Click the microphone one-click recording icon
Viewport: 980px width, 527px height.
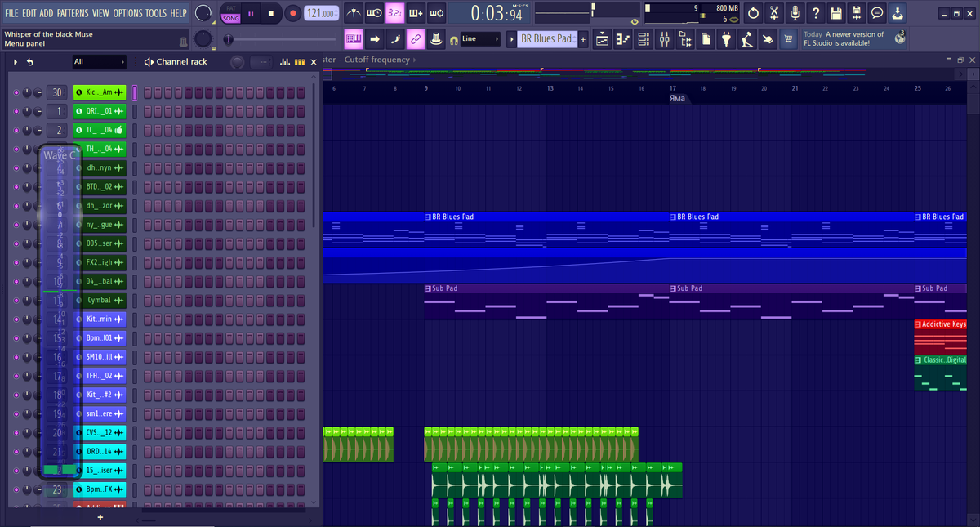point(794,13)
